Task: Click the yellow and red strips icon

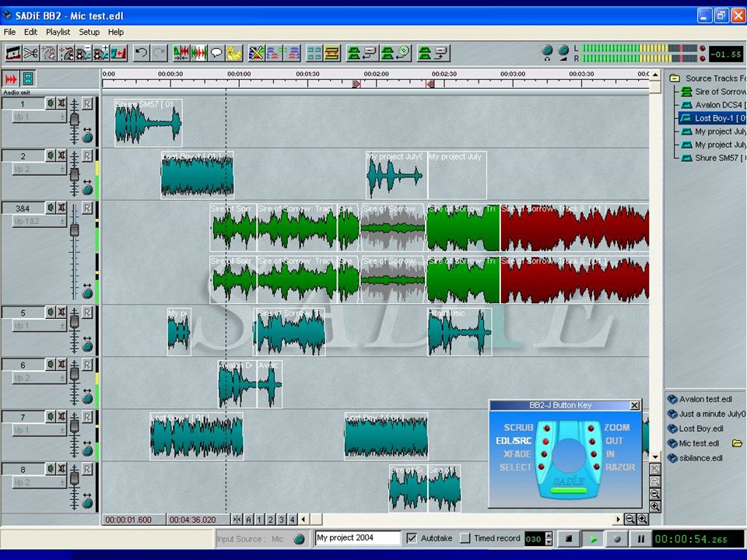Action: pyautogui.click(x=331, y=53)
